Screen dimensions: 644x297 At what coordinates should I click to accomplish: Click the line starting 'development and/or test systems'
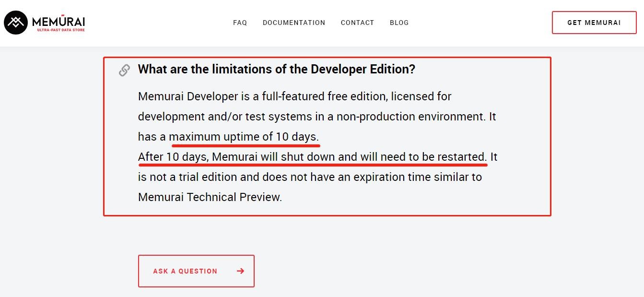click(x=317, y=117)
